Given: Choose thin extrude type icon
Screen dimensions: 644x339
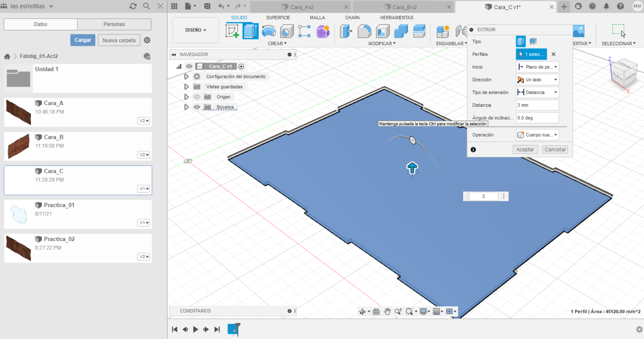Looking at the screenshot, I should point(533,41).
